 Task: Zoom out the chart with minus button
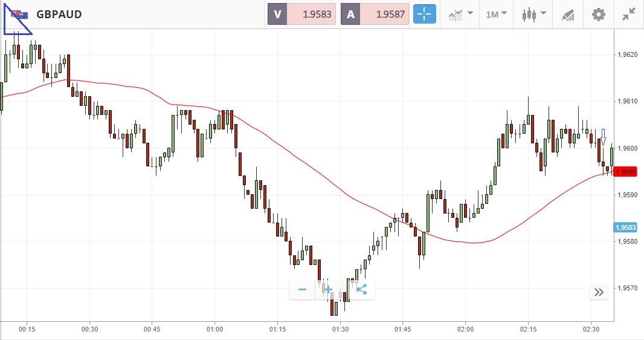(x=303, y=290)
